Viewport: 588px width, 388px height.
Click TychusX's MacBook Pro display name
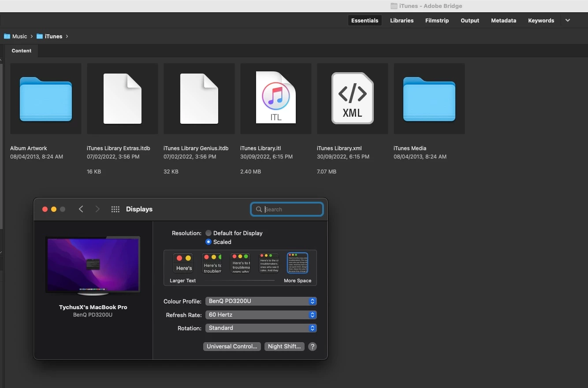click(x=93, y=307)
